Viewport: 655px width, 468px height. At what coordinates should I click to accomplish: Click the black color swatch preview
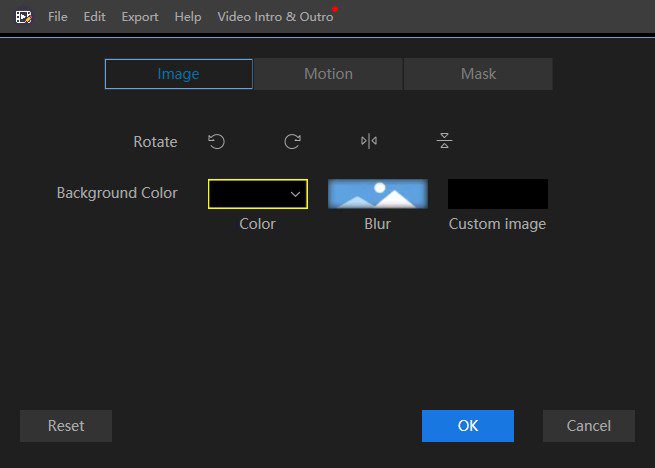[x=246, y=194]
